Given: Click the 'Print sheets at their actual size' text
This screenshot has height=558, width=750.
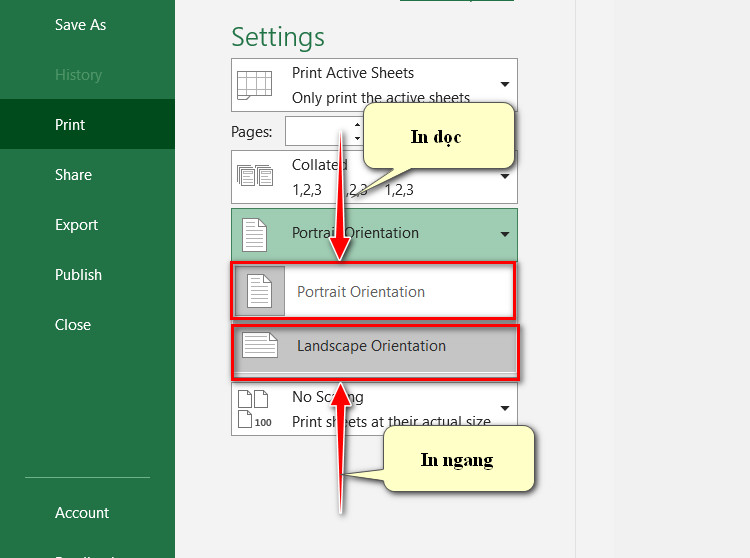Looking at the screenshot, I should (x=391, y=421).
